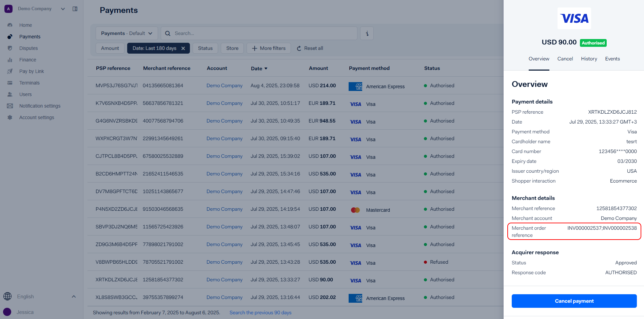Click the plus icon on More filters
Screen dimensions: 644x319
255,48
